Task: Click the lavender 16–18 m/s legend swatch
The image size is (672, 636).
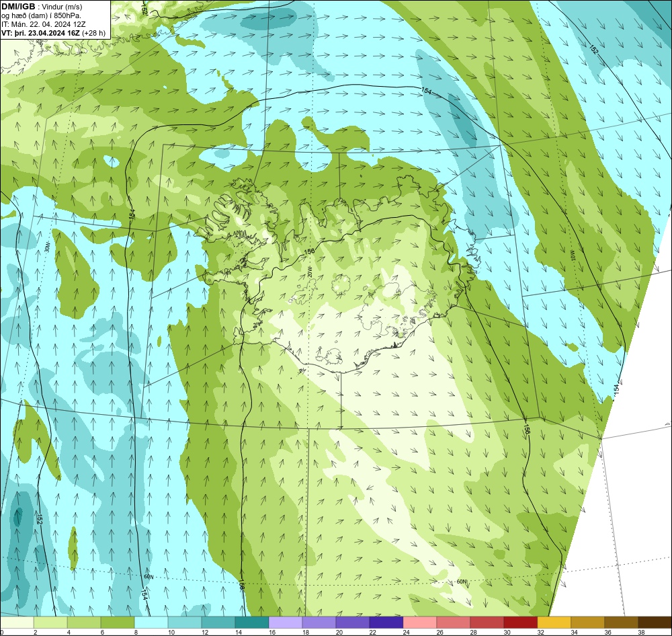Action: click(x=286, y=623)
